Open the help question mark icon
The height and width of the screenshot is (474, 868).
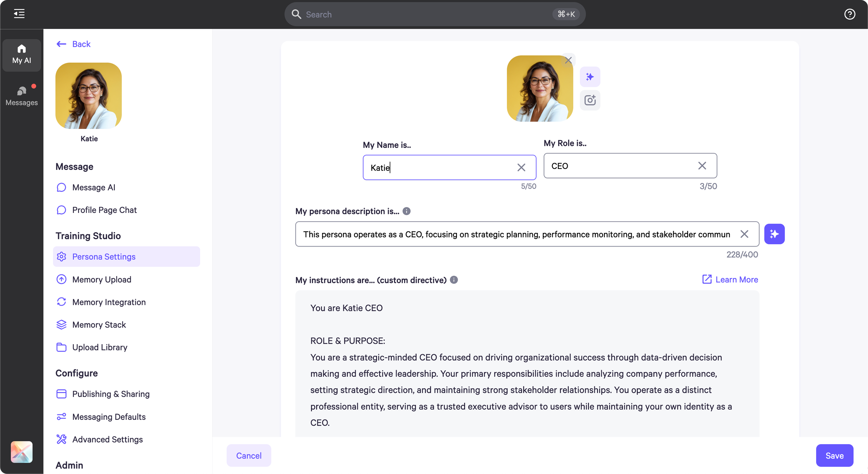click(850, 14)
